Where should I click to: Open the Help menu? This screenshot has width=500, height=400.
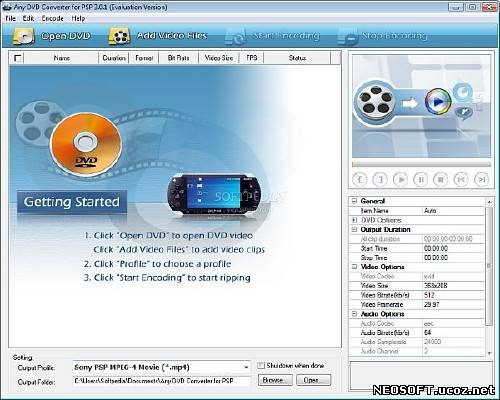(x=78, y=18)
